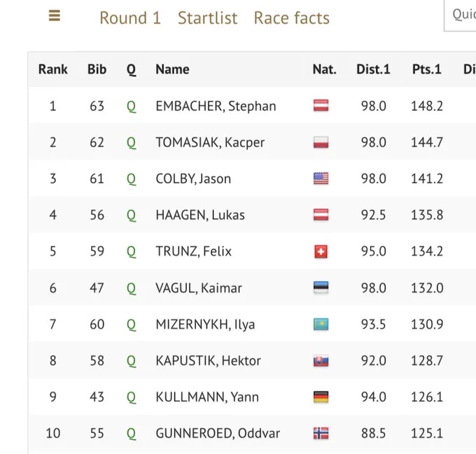Switch to the Round 1 tab
The width and height of the screenshot is (476, 454).
[130, 18]
